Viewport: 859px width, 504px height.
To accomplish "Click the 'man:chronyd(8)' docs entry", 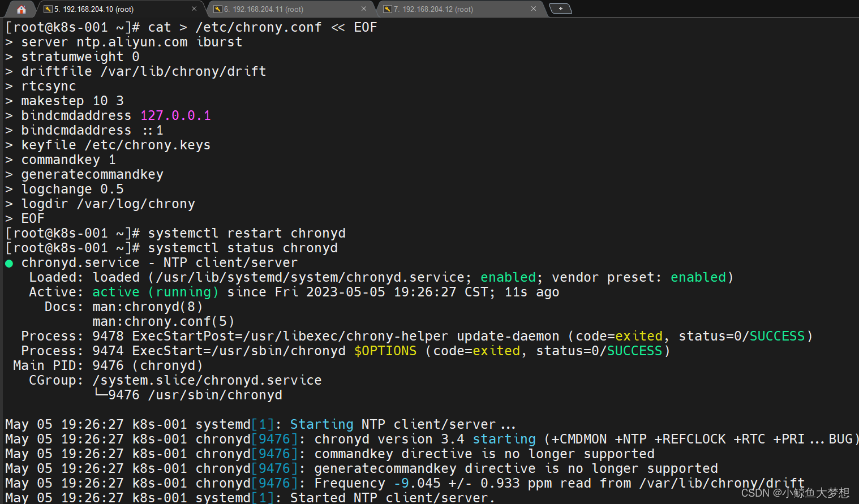I will pos(148,307).
